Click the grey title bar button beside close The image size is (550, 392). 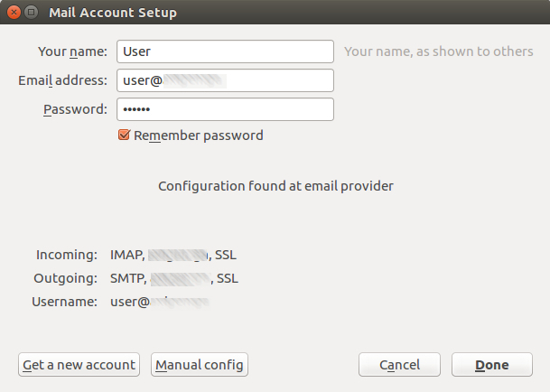pos(31,13)
